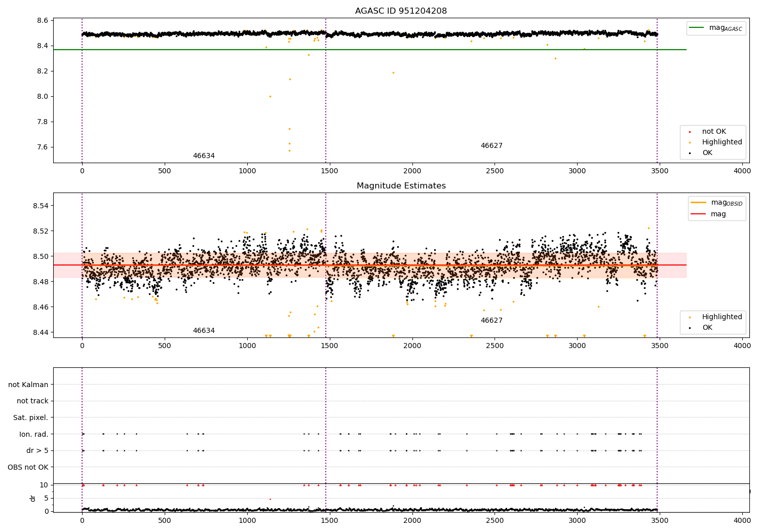
Task: Click x-axis tick 2000 under top plot
Action: pyautogui.click(x=412, y=171)
